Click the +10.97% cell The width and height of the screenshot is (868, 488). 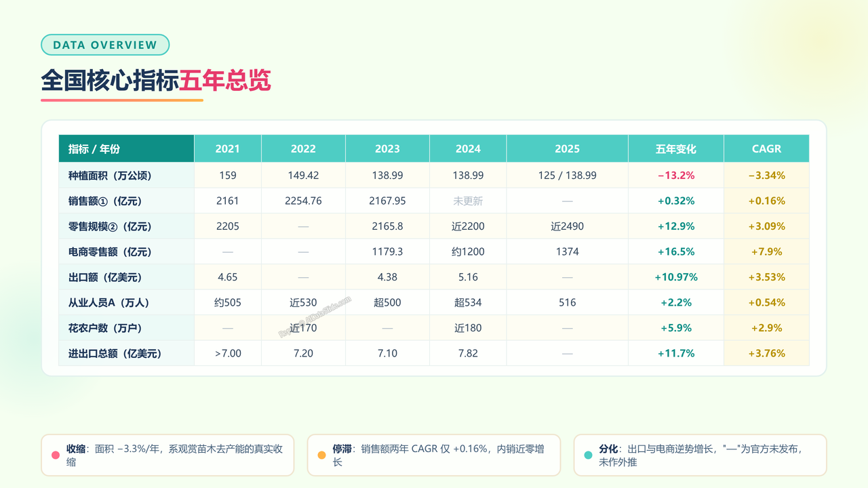click(676, 277)
